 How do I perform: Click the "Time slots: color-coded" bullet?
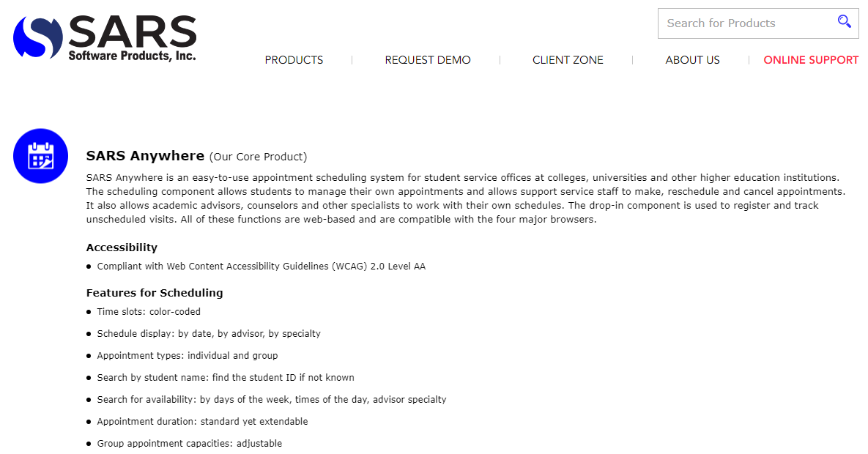coord(149,312)
